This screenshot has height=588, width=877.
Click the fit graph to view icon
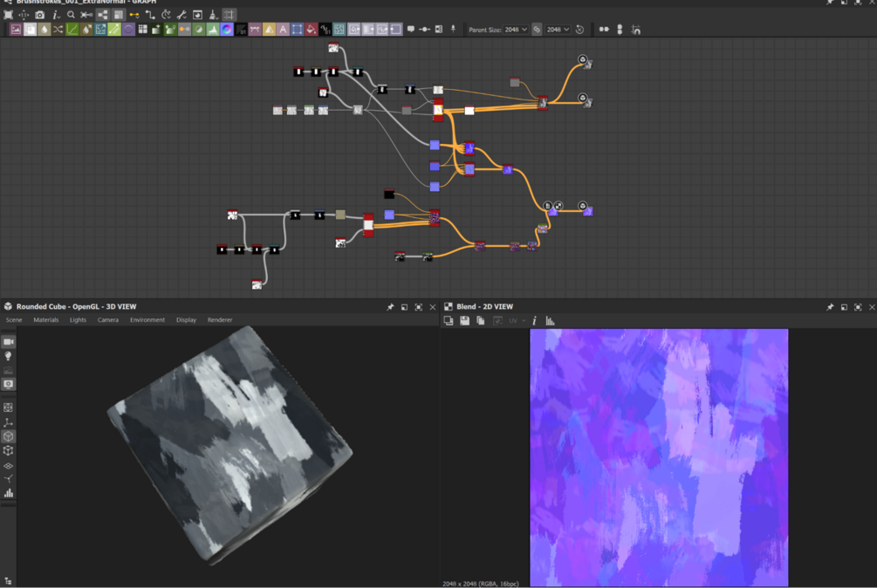(9, 15)
